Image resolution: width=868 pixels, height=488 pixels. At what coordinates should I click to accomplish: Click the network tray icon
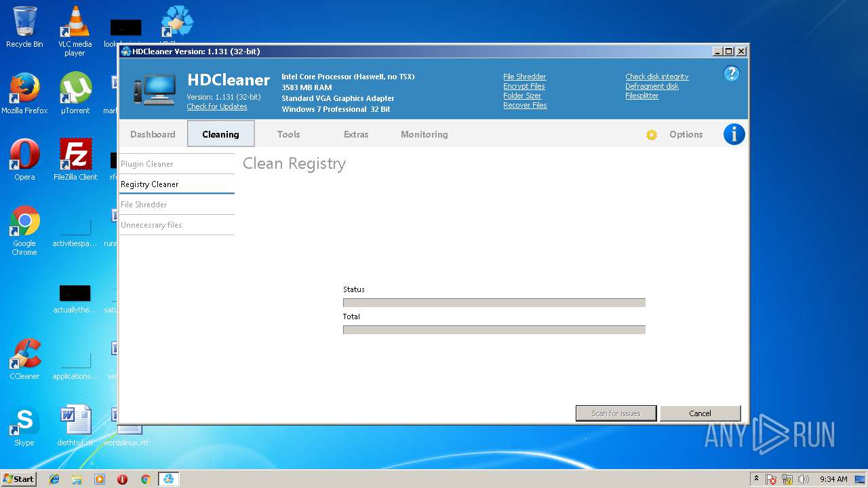[787, 479]
